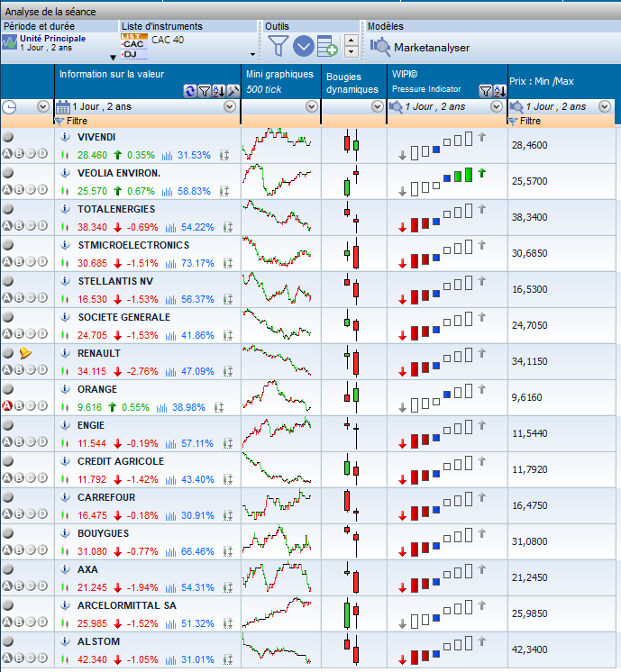
Task: Toggle the B marker on CREDIT AGRICOLE row
Action: 19,477
